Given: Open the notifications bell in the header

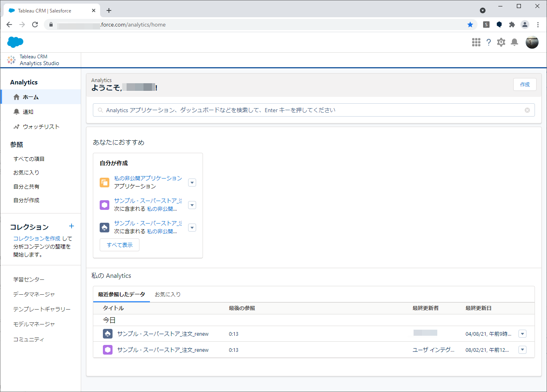Looking at the screenshot, I should [514, 42].
